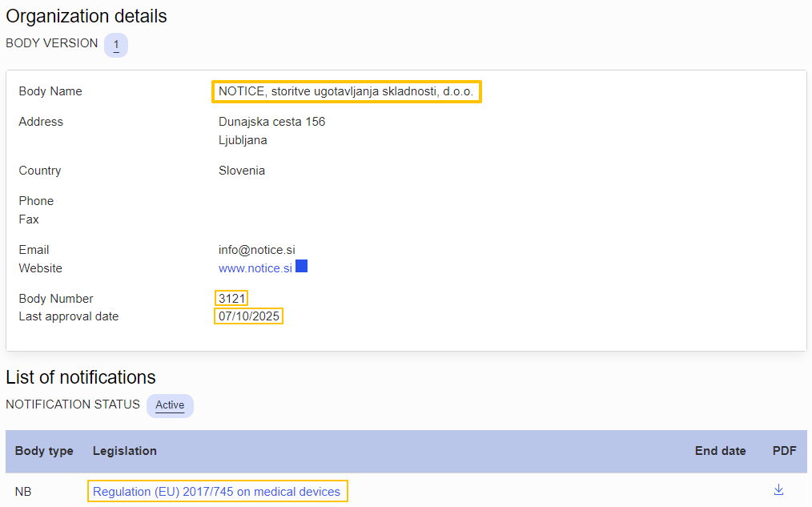Open Regulation (EU) 2017/745 on medical devices
Image resolution: width=812 pixels, height=507 pixels.
[217, 492]
